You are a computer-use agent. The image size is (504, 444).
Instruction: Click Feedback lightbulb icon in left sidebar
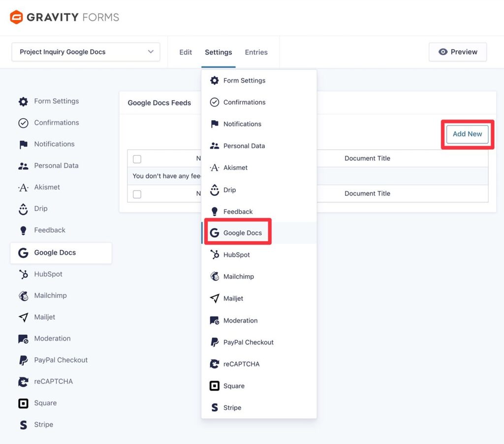coord(23,230)
